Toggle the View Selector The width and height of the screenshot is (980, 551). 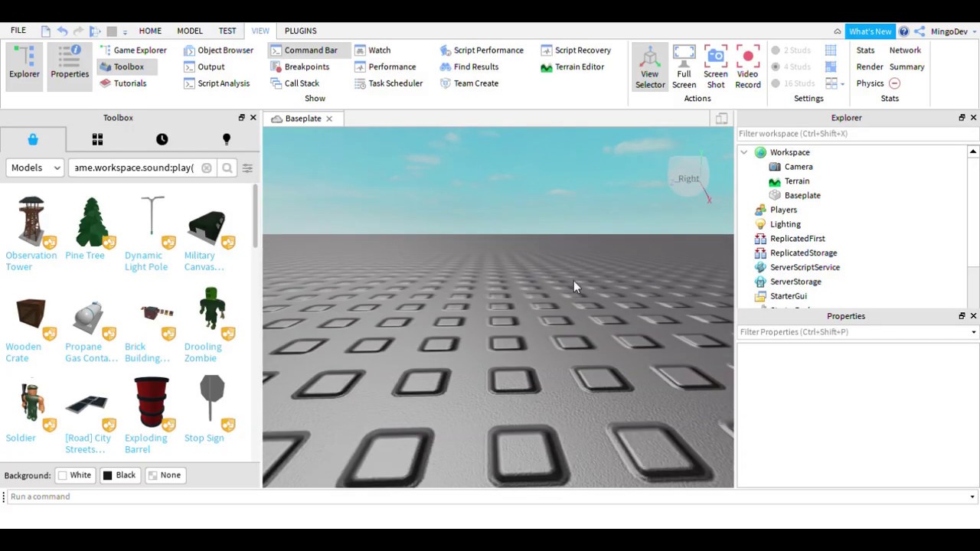click(650, 67)
